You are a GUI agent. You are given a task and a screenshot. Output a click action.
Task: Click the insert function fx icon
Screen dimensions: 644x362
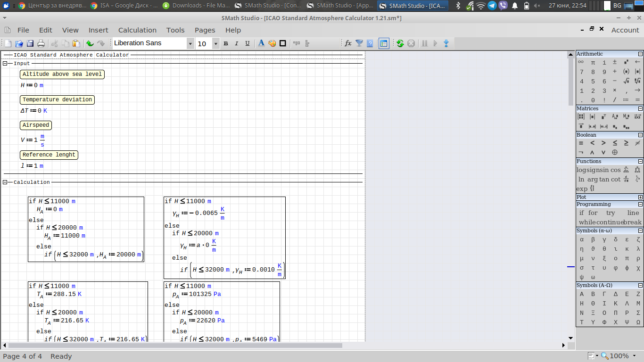click(348, 43)
